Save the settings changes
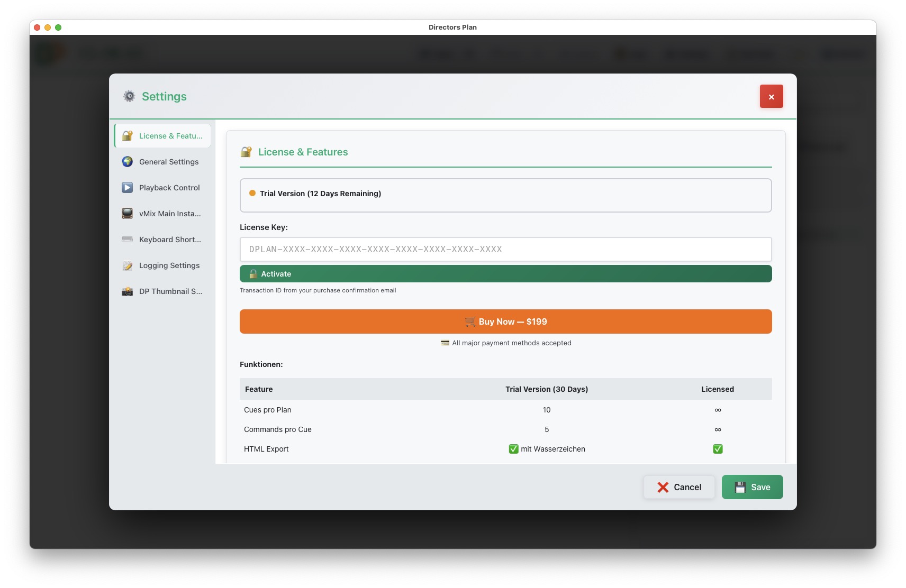This screenshot has height=588, width=906. [752, 486]
